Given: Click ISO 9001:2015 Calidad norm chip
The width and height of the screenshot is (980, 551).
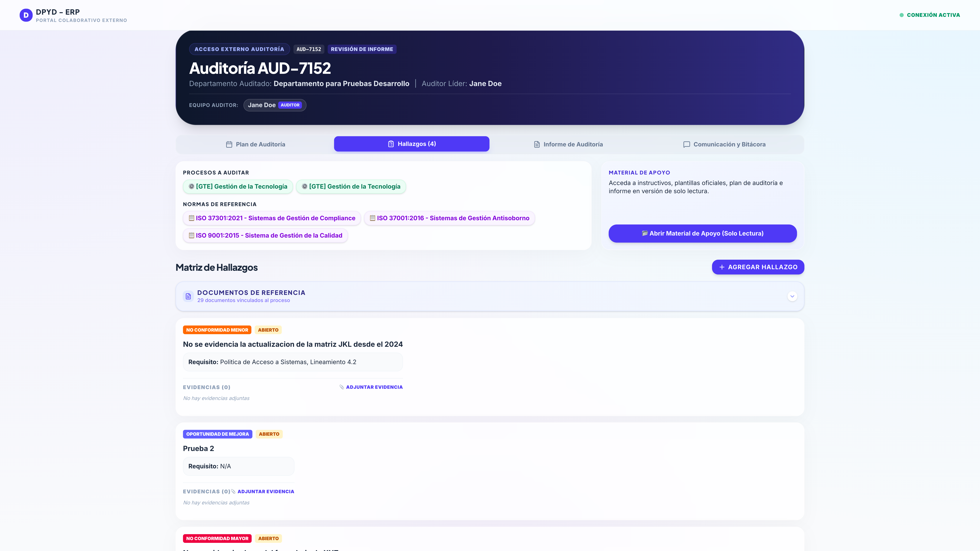Looking at the screenshot, I should tap(265, 235).
